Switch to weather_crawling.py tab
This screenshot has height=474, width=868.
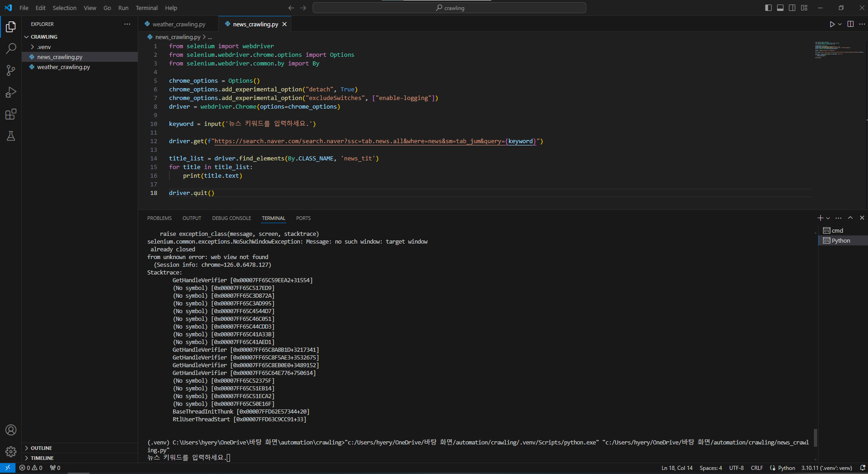(x=178, y=24)
